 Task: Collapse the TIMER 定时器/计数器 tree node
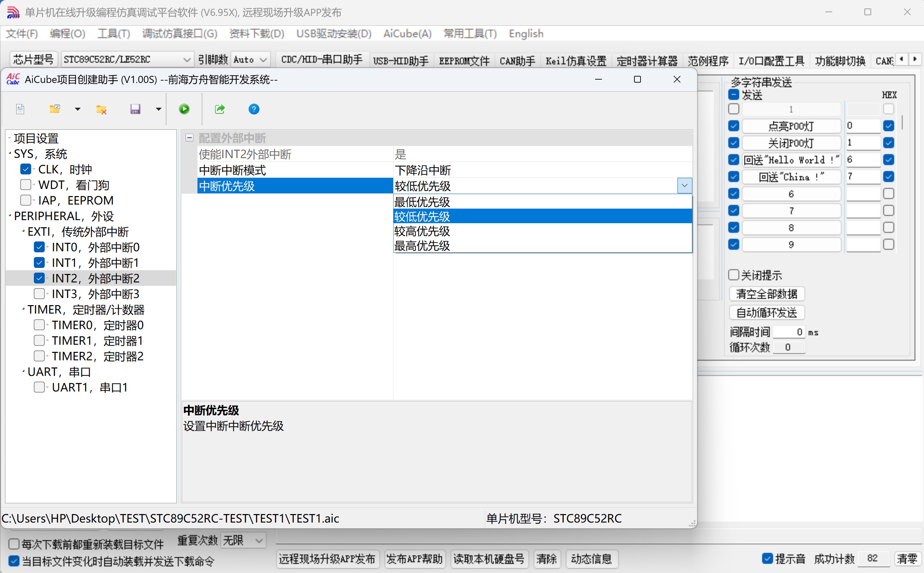click(23, 309)
